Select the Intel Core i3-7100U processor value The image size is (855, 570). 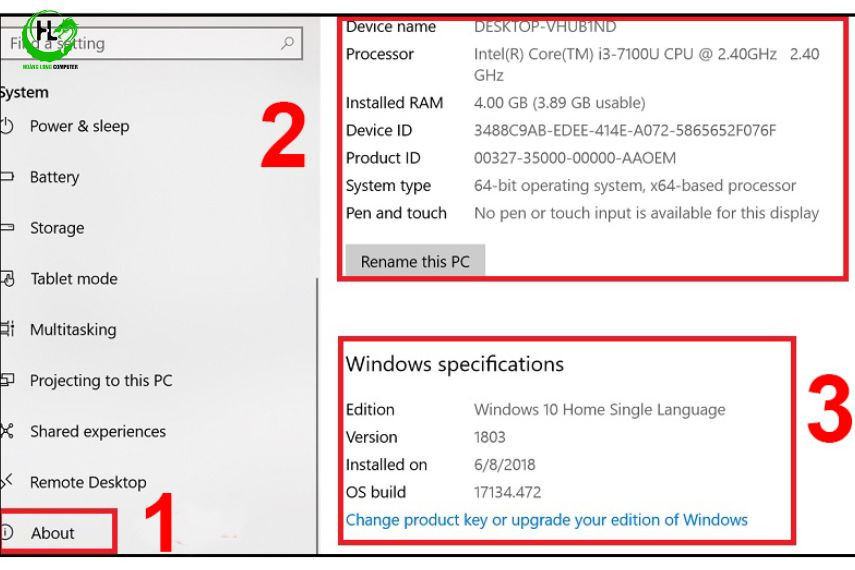(647, 64)
